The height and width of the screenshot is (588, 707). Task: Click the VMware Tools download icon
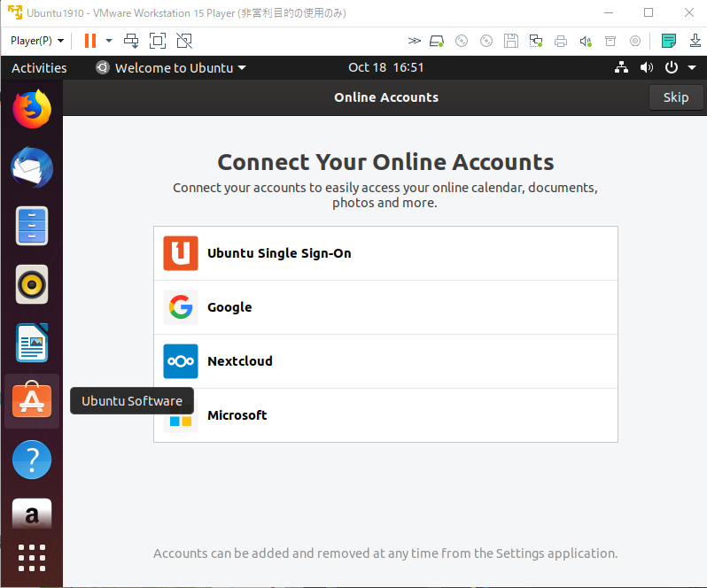695,41
